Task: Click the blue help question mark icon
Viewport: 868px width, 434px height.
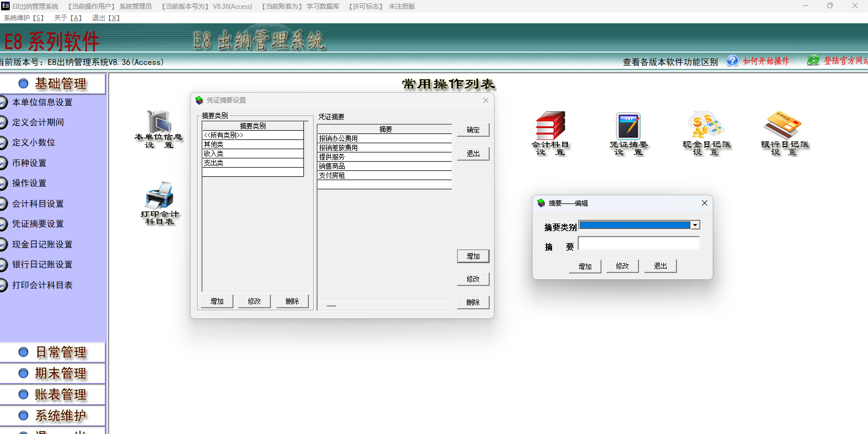Action: pyautogui.click(x=732, y=61)
